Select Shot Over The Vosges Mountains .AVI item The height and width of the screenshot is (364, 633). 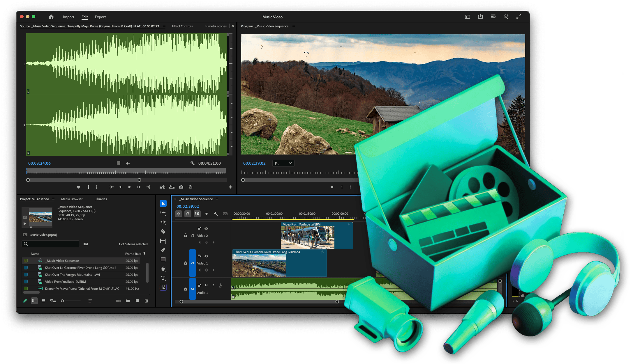[72, 275]
